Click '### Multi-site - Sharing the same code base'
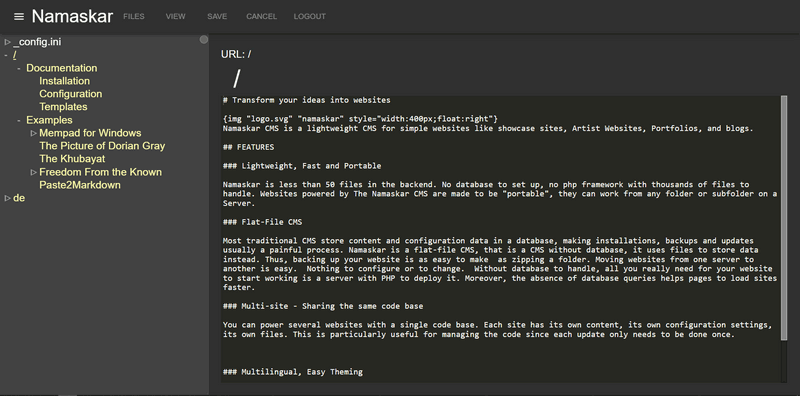800x396 pixels. pos(323,306)
